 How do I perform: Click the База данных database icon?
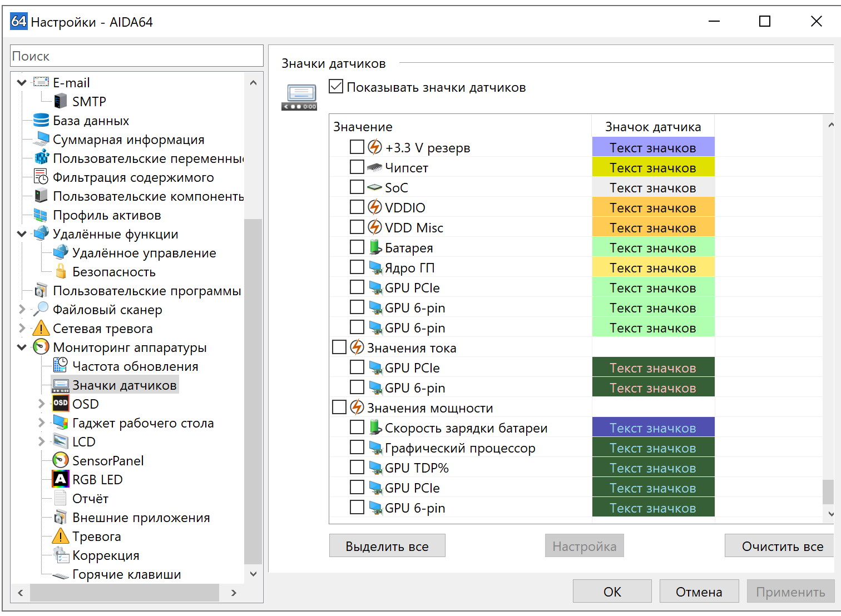coord(41,120)
